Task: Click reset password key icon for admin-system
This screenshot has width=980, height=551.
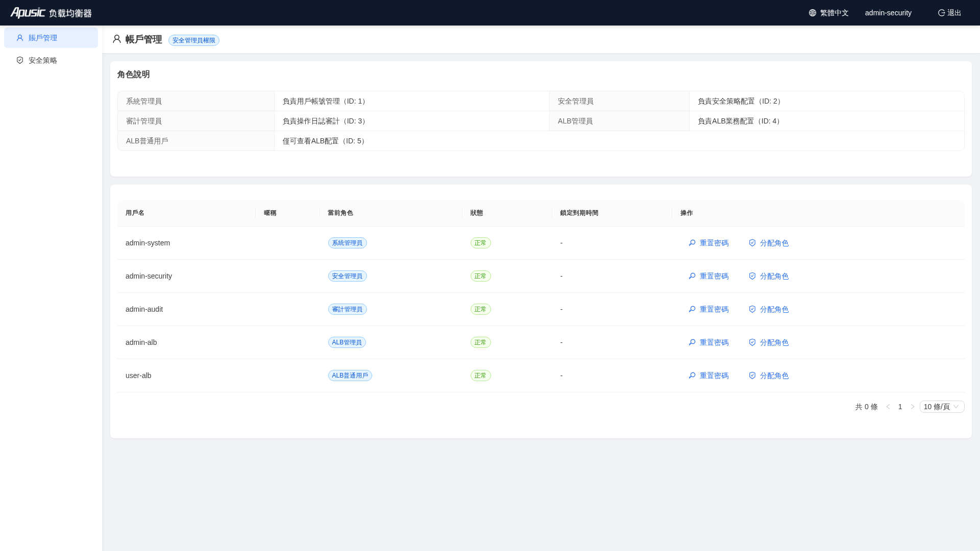Action: coord(692,243)
